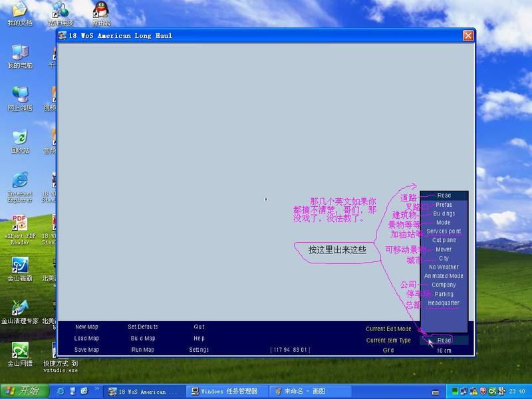
Task: Open the eXPert PDF Reader shortcut
Action: (x=20, y=229)
